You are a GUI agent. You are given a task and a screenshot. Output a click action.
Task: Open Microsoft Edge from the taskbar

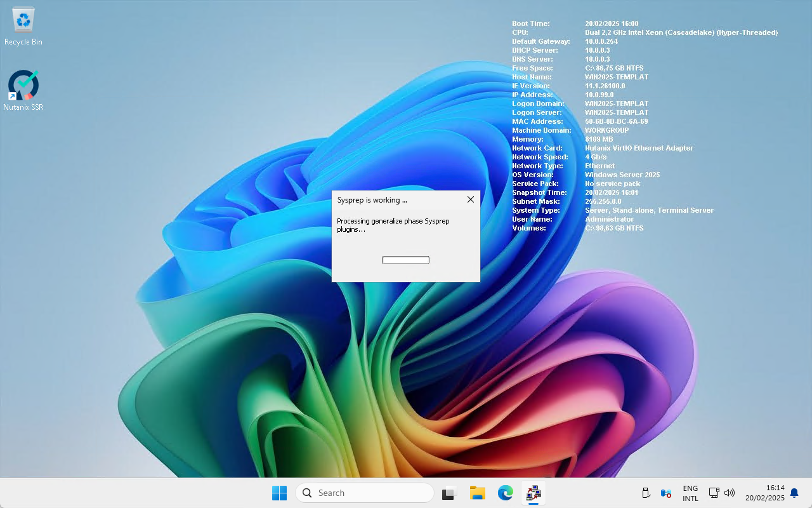point(505,493)
